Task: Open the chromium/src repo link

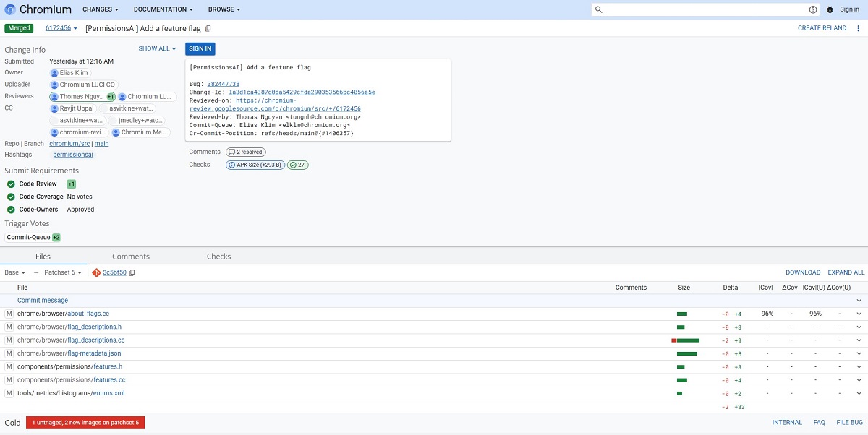Action: pos(69,144)
